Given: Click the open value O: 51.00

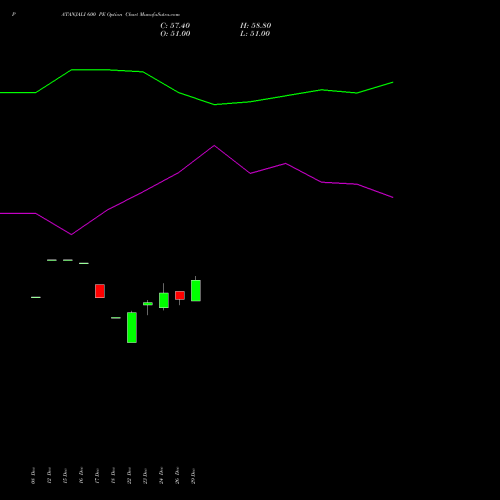Looking at the screenshot, I should point(175,34).
